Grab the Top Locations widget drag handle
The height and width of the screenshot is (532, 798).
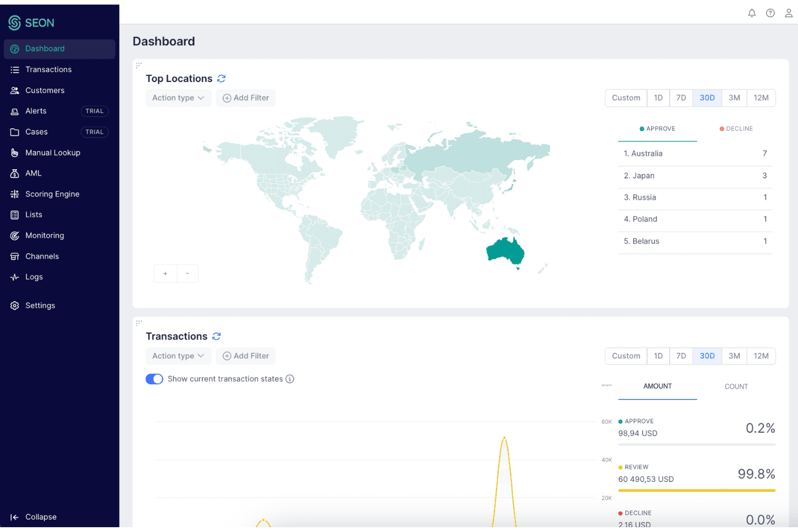click(139, 65)
